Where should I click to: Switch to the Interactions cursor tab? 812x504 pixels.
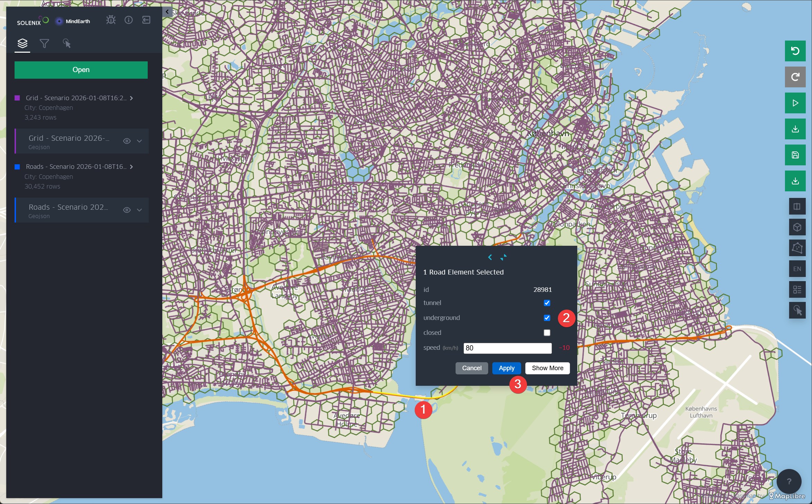(67, 44)
